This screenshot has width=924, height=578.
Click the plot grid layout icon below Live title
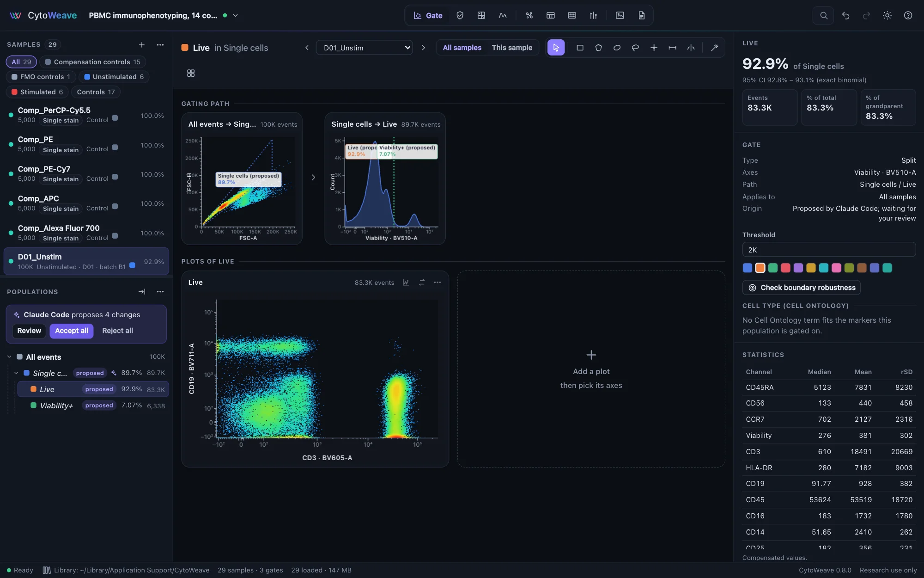(191, 73)
